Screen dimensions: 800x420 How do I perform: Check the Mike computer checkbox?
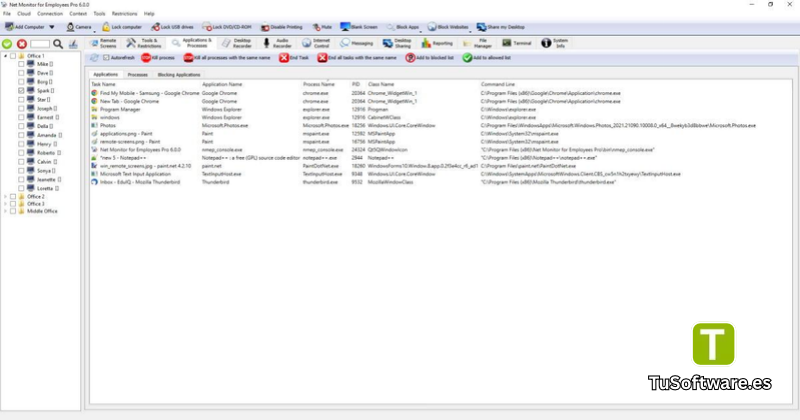coord(21,64)
